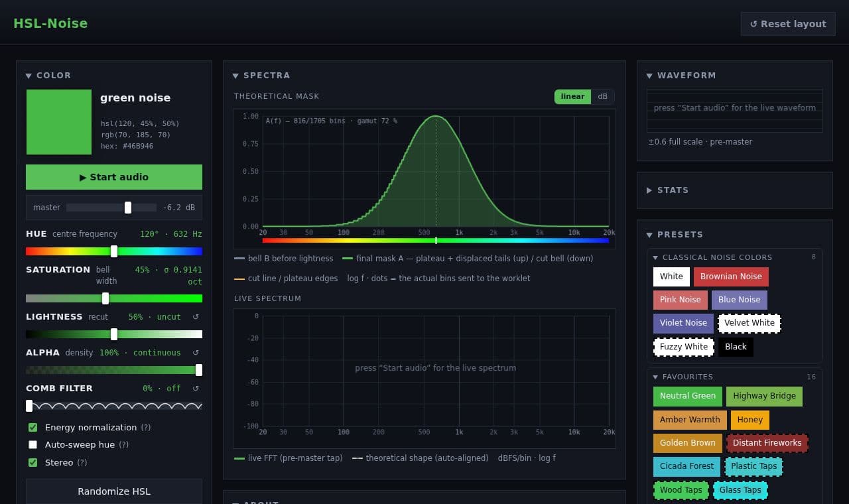Switch theoretical mask to dB scale
The image size is (849, 504).
coord(602,97)
